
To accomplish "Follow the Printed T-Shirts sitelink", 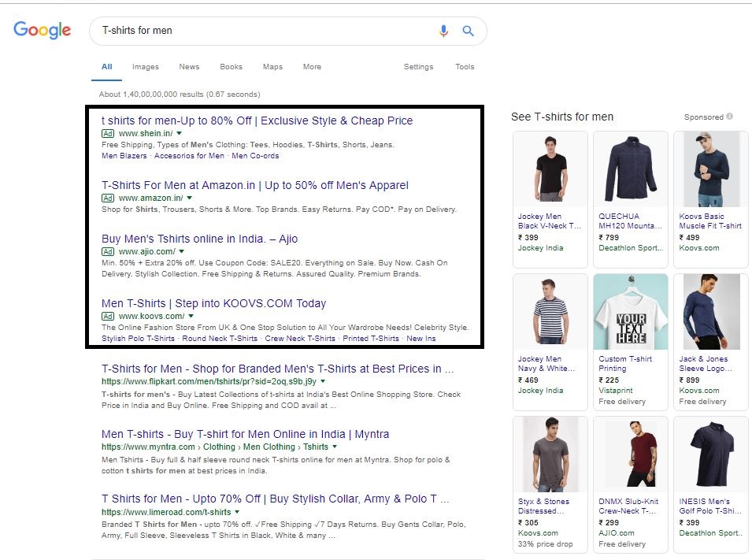I will click(371, 339).
